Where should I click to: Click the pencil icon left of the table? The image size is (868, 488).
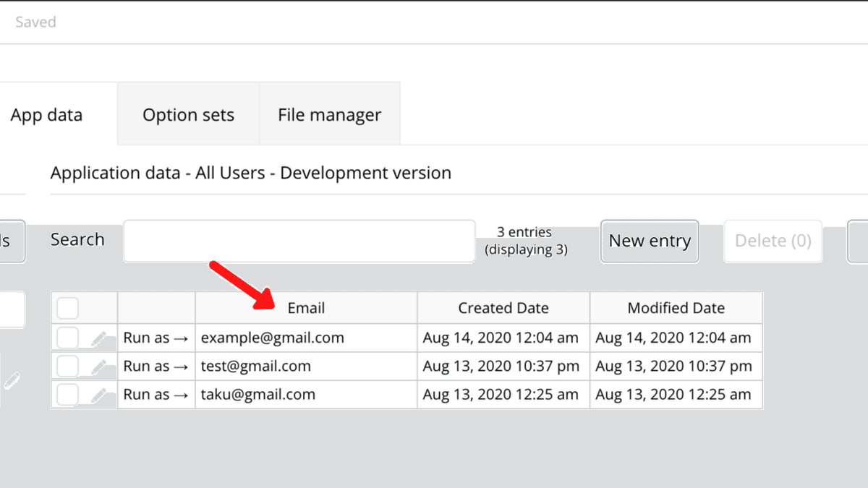tap(12, 380)
